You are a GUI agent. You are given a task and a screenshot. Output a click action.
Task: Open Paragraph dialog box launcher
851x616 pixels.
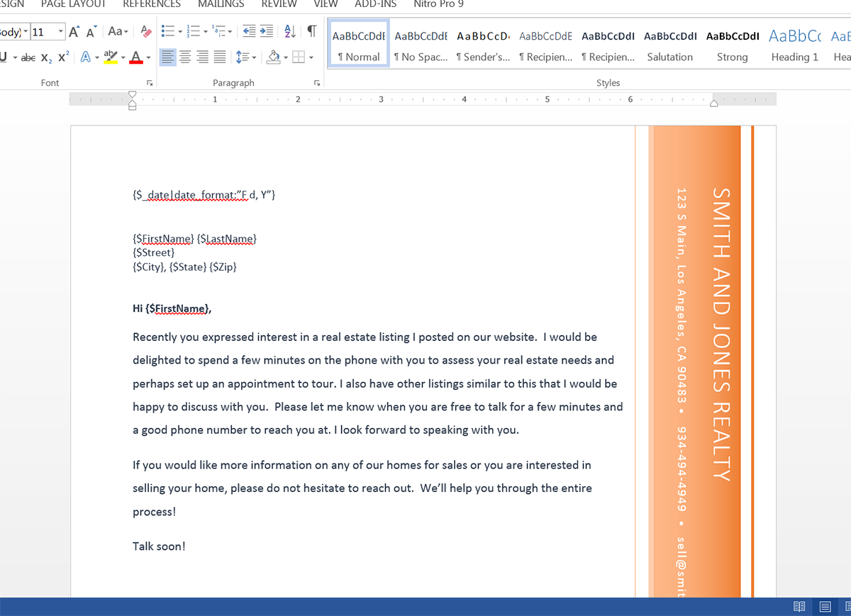coord(316,83)
